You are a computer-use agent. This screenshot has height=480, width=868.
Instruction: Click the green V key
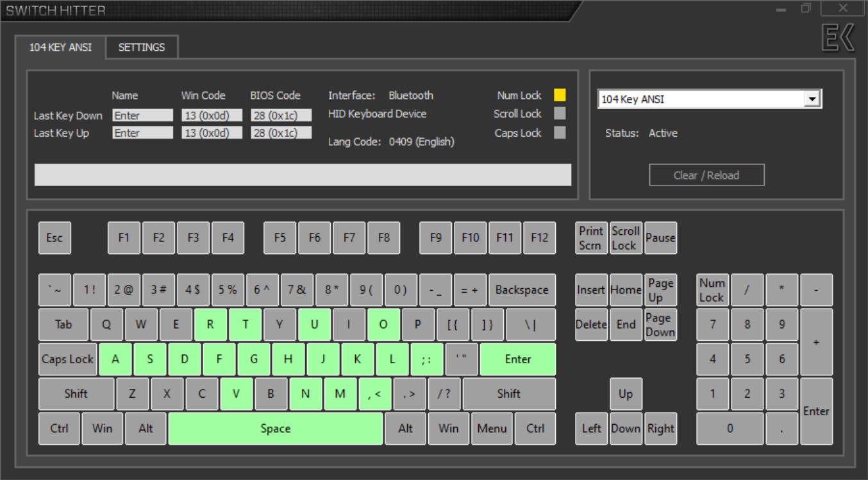237,394
